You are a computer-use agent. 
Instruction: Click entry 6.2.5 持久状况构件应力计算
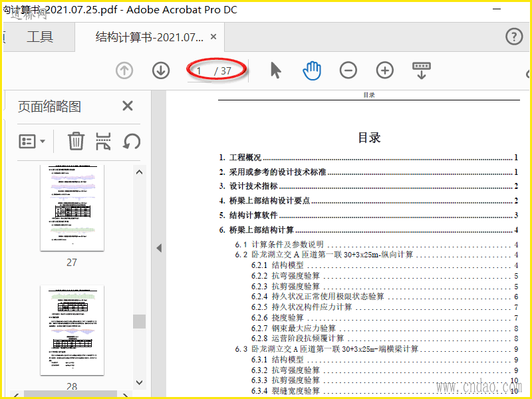pos(385,307)
